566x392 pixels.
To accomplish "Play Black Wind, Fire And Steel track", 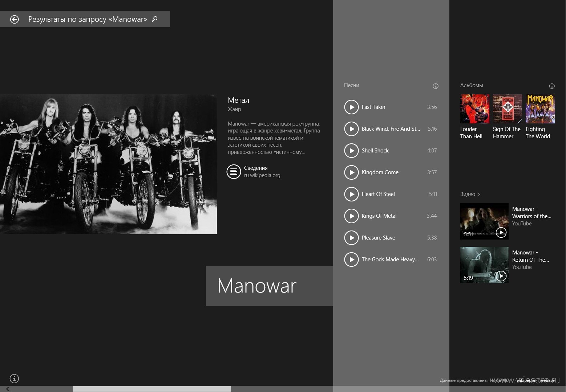I will click(351, 129).
